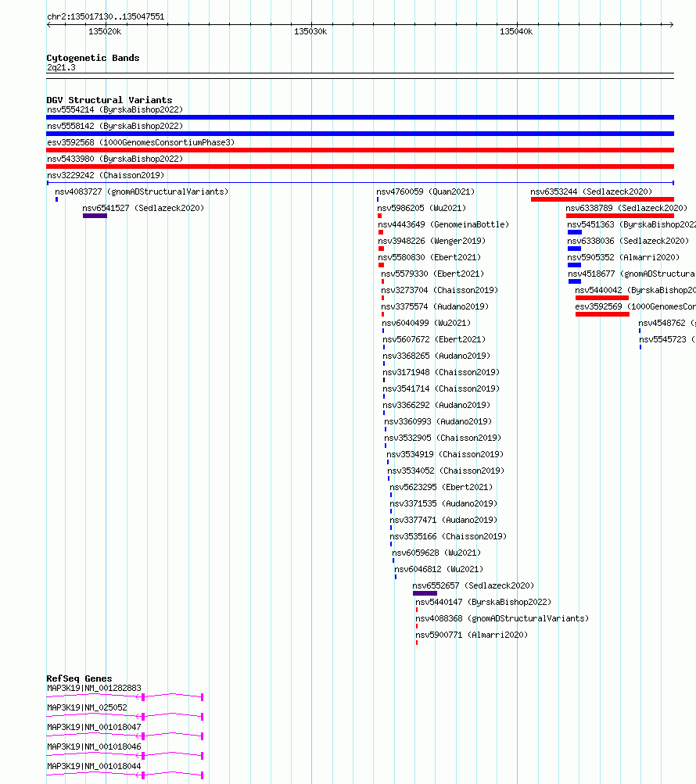
Task: Open nsv6353244 (Sedlazeck2020) variant label
Action: [x=591, y=192]
